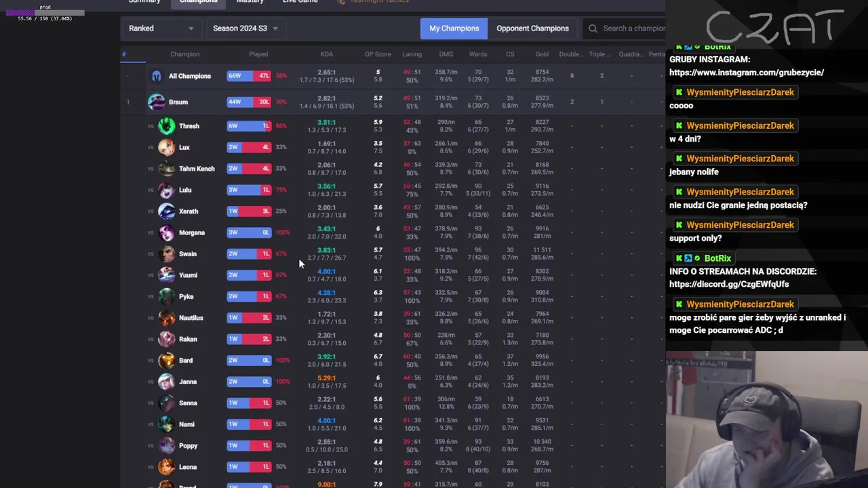Sort by the Champion column header
868x488 pixels.
[x=185, y=54]
